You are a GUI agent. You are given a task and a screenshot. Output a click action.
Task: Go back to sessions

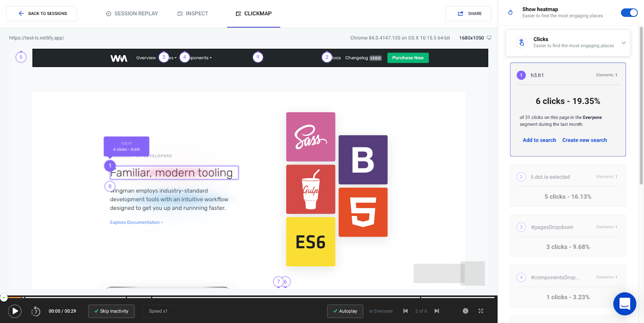[41, 13]
